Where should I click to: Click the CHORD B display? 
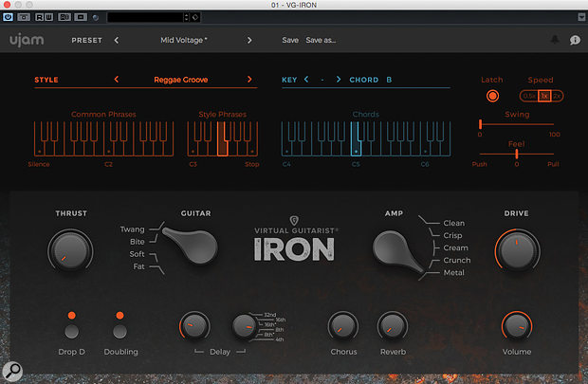click(x=371, y=80)
